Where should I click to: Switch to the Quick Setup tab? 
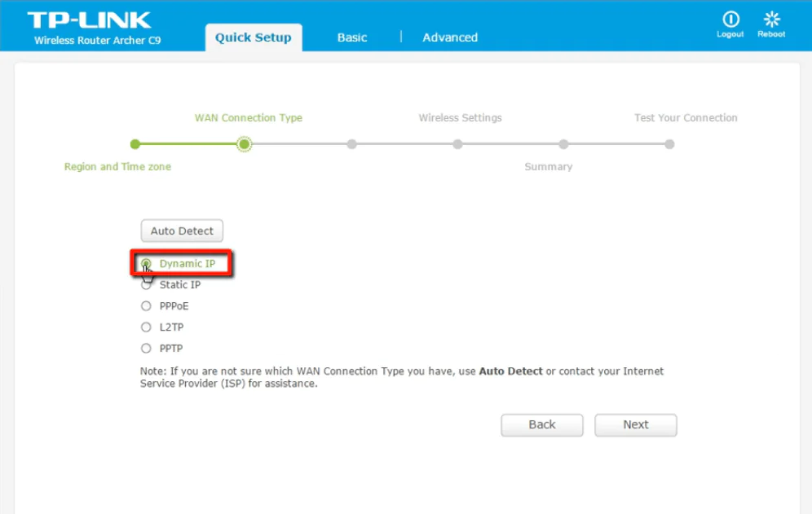[x=254, y=37]
